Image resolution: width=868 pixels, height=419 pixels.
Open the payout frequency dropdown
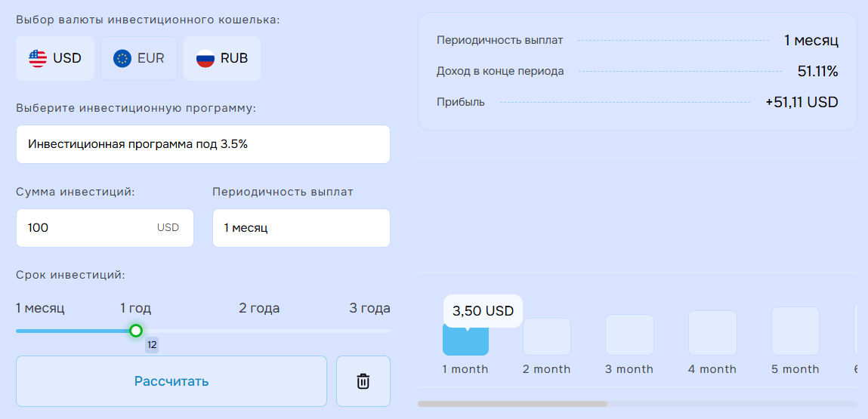coord(301,228)
